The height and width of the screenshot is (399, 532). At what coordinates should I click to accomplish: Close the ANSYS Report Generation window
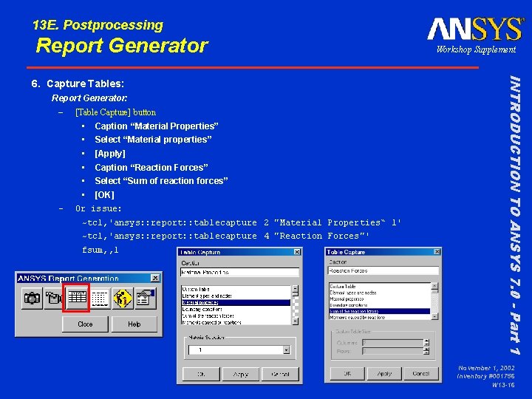[155, 279]
